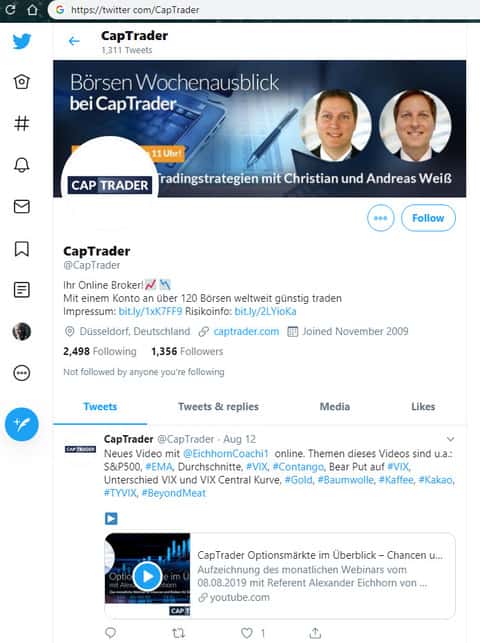Like the CapTrader tweet with heart icon
Screen dimensions: 480x643
247,633
